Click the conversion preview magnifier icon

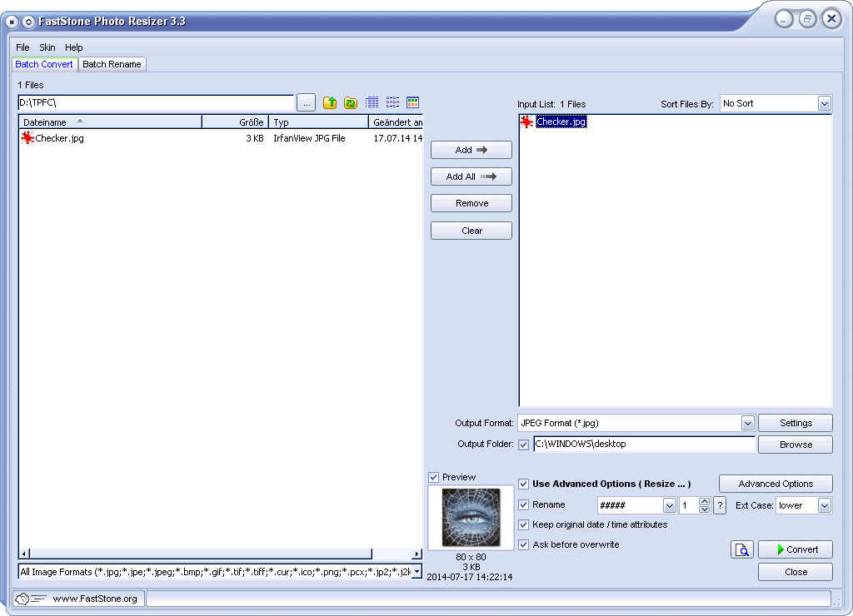point(742,549)
